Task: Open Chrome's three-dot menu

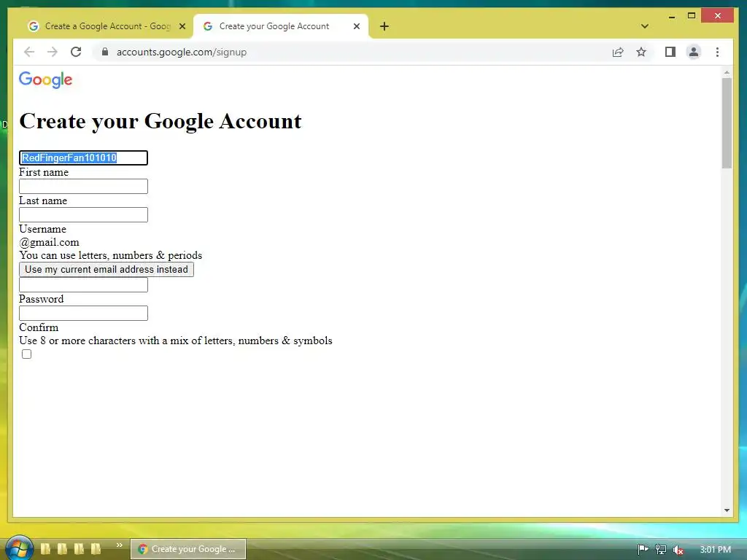Action: click(x=718, y=52)
